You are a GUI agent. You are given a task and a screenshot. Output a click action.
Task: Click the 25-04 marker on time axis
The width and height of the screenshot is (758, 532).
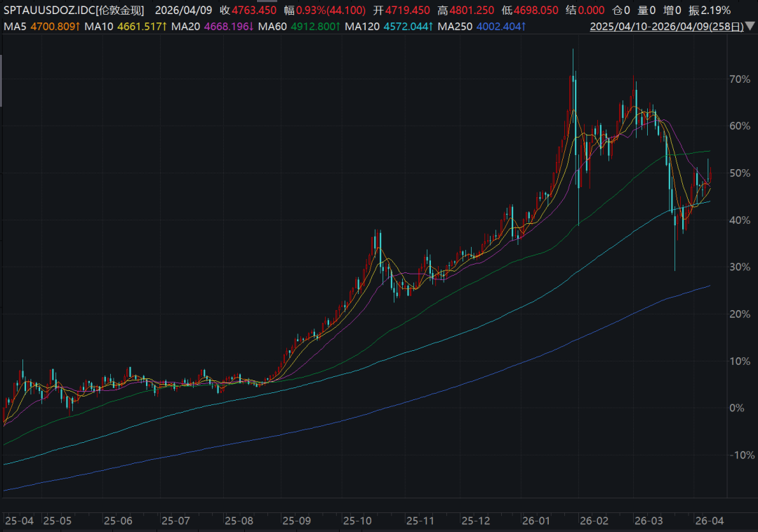coord(19,521)
